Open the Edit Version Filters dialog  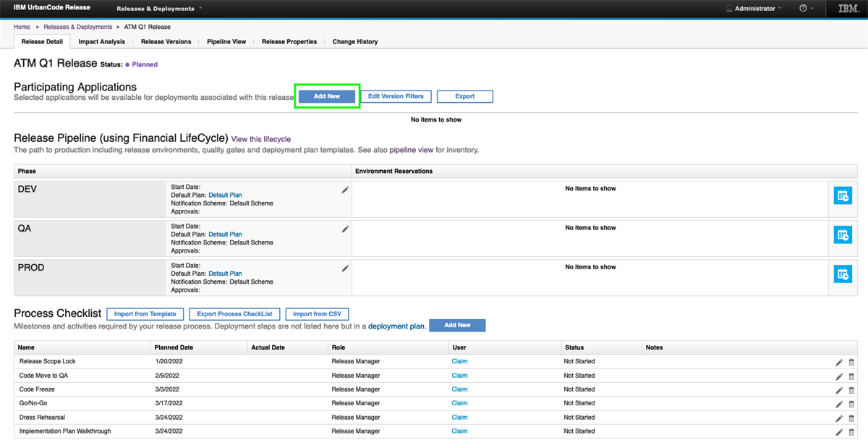[395, 96]
